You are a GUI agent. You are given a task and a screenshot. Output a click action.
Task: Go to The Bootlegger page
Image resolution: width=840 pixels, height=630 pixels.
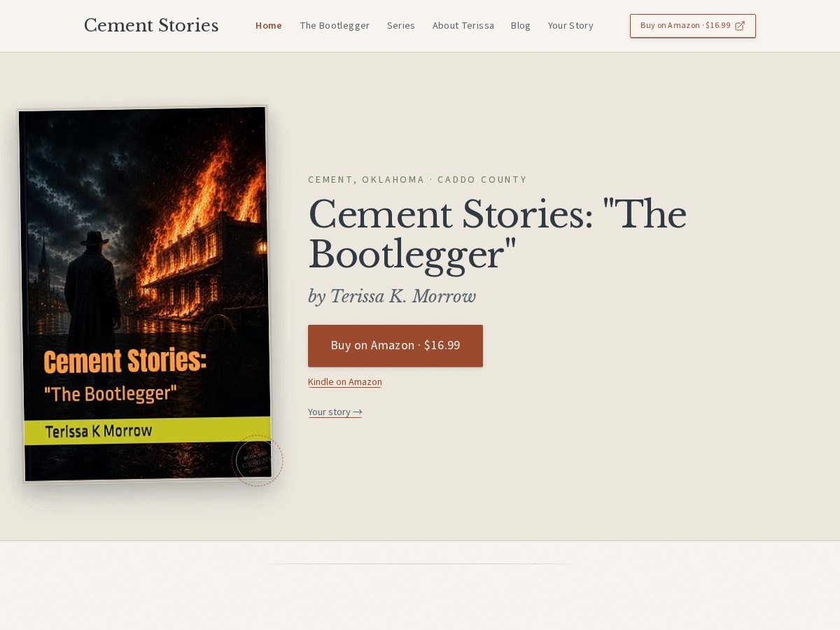click(x=335, y=26)
